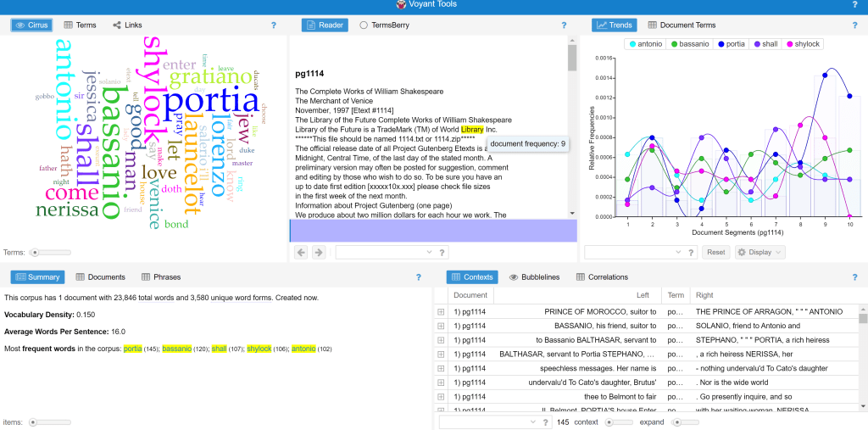This screenshot has height=430, width=868.
Task: Open the Trends term search dropdown
Action: 677,253
